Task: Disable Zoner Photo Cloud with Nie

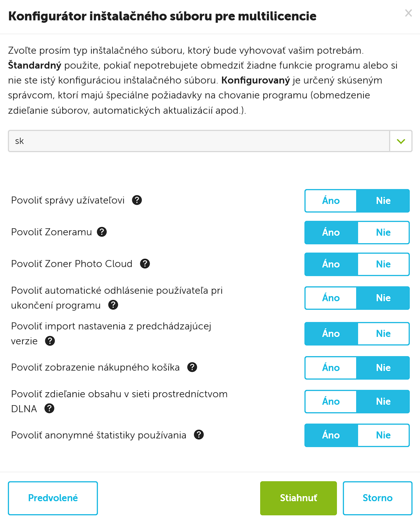Action: [383, 264]
